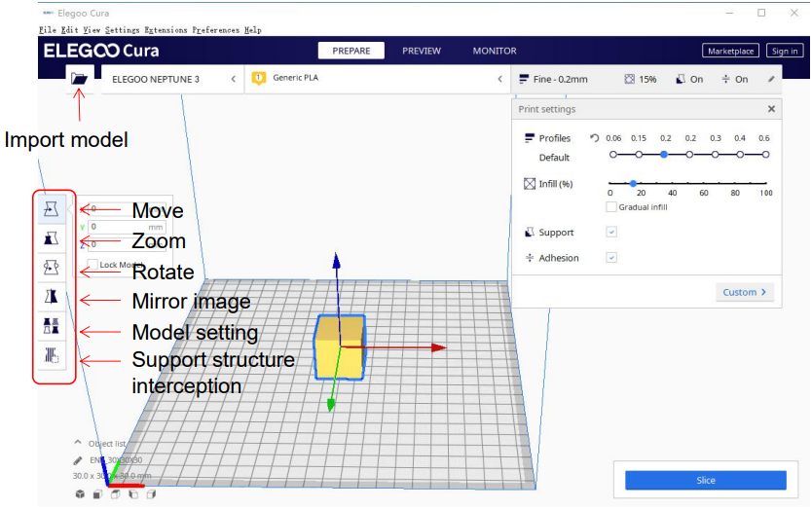Click the blue Slice button

[706, 480]
